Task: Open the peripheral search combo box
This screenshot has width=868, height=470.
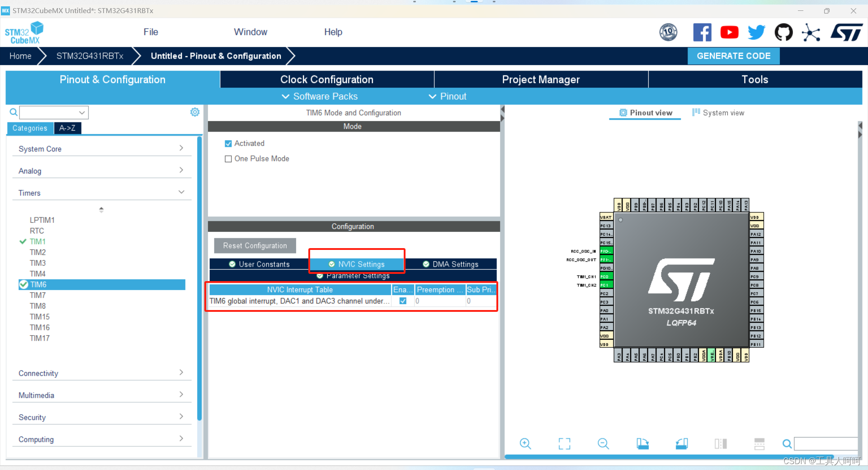Action: [x=54, y=113]
